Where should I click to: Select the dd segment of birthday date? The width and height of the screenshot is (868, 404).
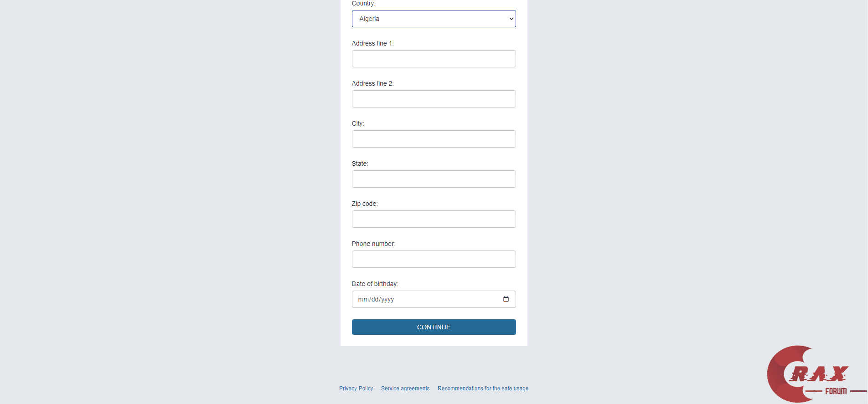(375, 300)
